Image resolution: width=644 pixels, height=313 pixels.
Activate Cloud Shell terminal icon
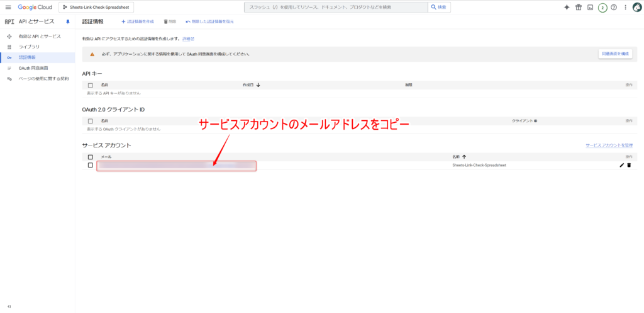coord(590,7)
